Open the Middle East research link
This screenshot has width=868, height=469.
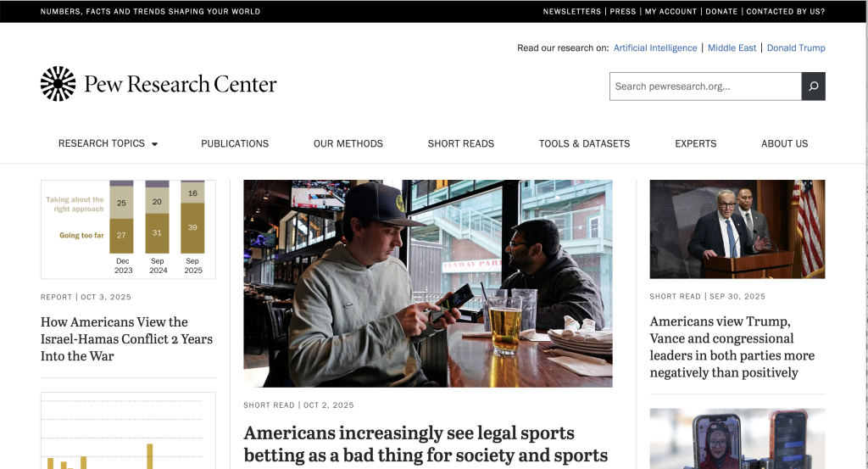(732, 47)
